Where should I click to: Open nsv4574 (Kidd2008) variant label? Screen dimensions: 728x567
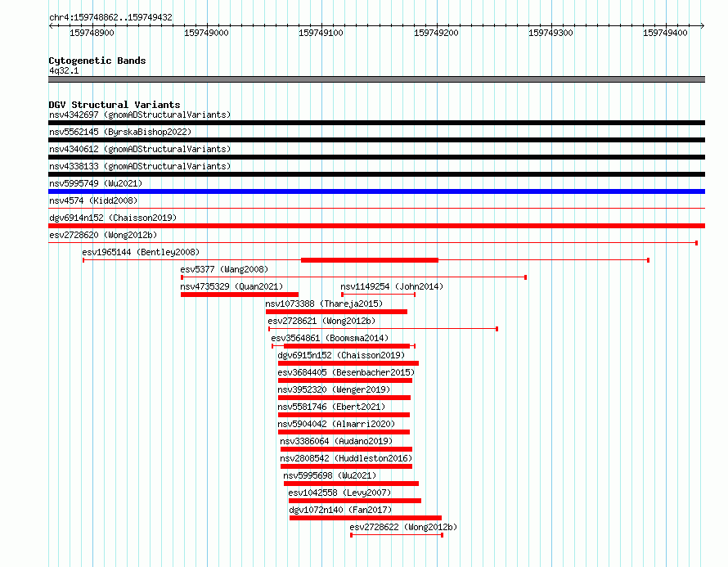point(93,200)
